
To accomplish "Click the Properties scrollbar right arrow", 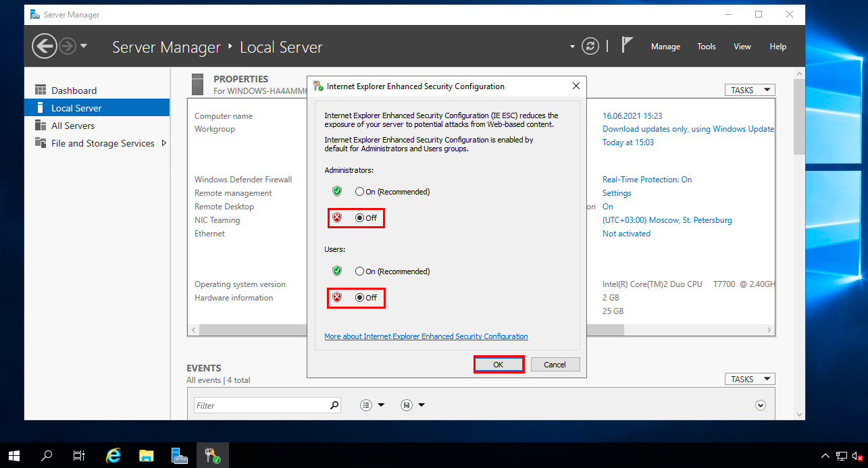I will point(769,330).
